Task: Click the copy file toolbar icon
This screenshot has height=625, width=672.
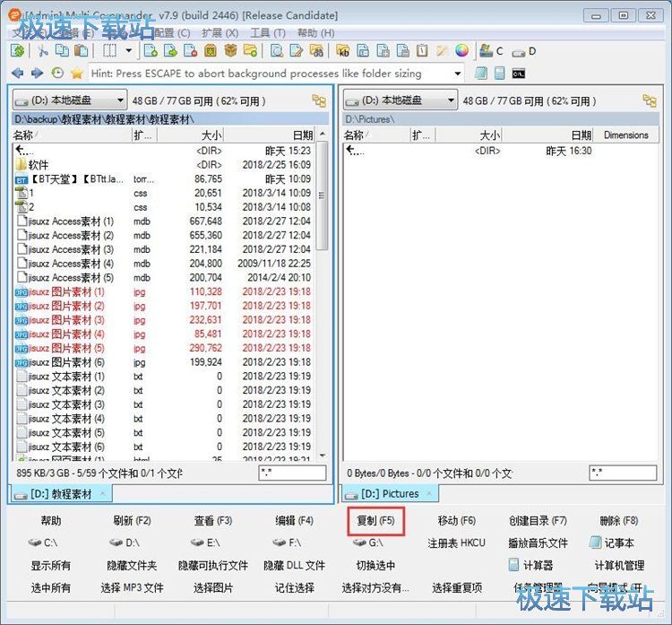Action: (151, 51)
